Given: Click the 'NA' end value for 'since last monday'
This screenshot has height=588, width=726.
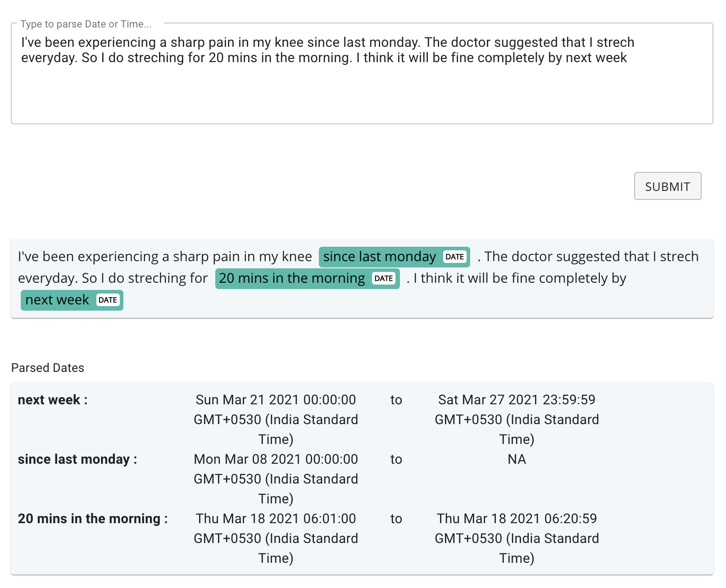Looking at the screenshot, I should pyautogui.click(x=517, y=460).
